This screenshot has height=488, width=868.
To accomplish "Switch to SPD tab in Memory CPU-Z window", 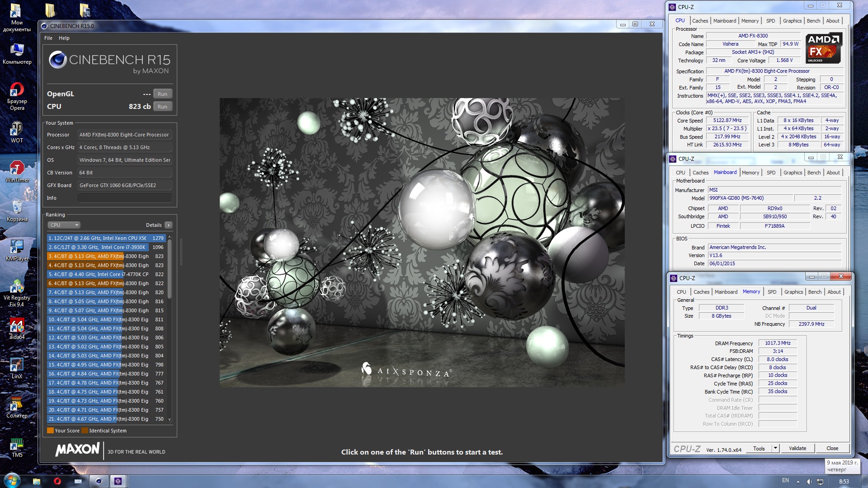I will pyautogui.click(x=772, y=292).
